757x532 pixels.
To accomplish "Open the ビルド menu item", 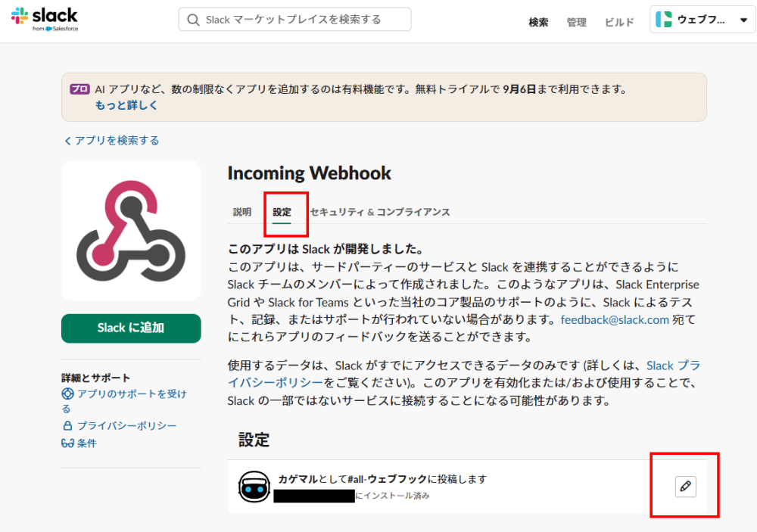I will coord(619,22).
